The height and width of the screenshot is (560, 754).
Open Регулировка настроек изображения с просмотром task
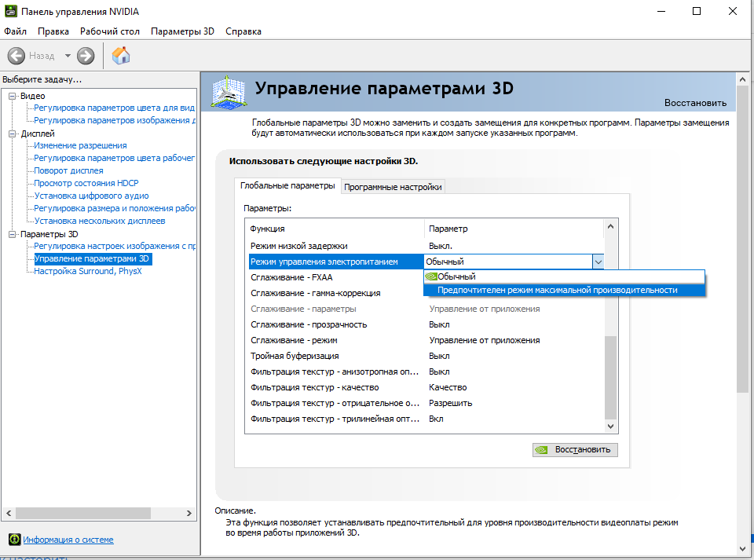tap(115, 246)
